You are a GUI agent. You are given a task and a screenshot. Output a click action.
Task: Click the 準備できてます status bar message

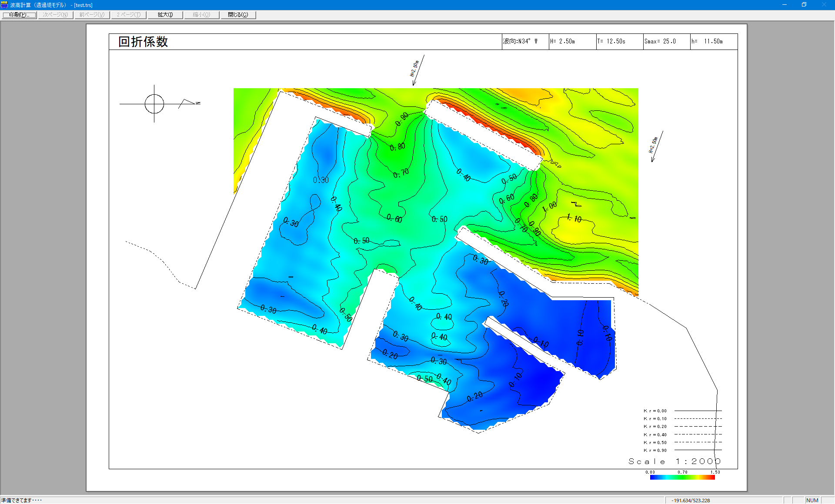[x=21, y=500]
